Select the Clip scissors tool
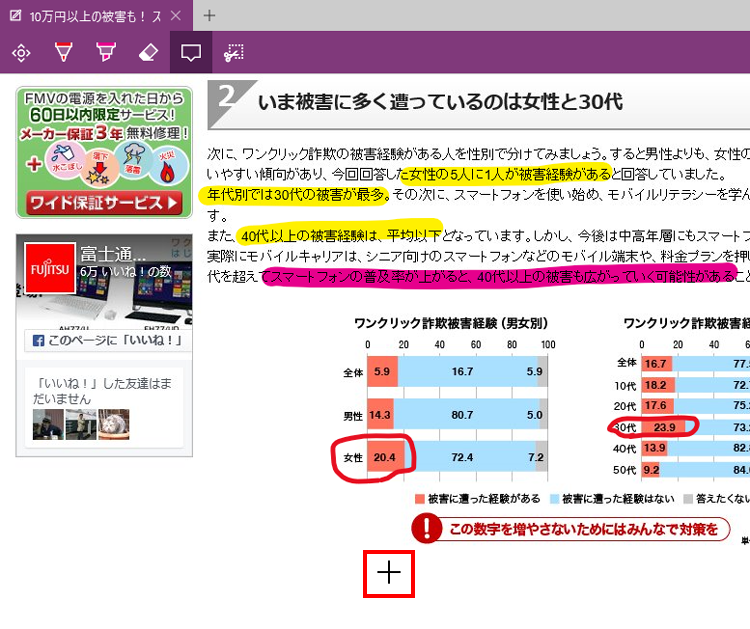 pyautogui.click(x=234, y=52)
